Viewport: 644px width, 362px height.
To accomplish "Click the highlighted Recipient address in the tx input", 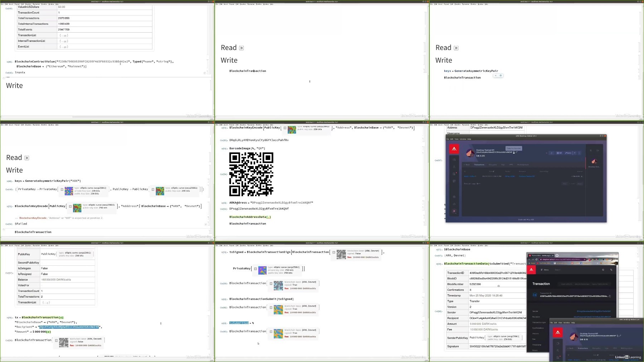I will coord(69,327).
